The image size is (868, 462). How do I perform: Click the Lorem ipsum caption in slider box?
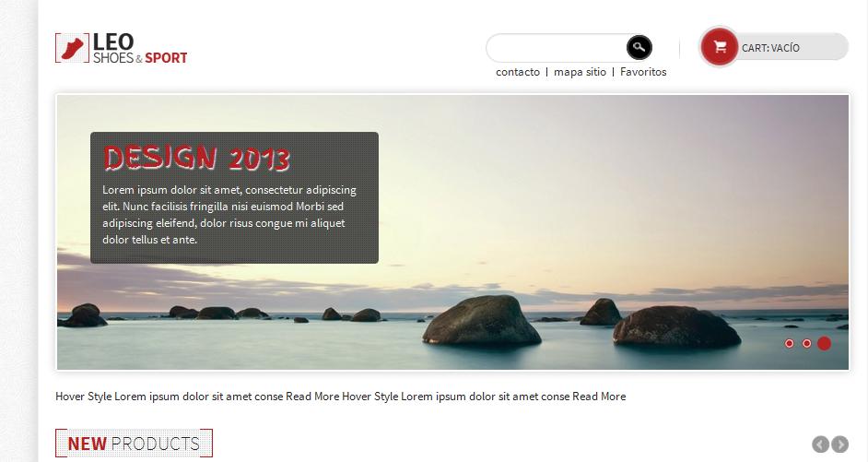[x=229, y=215]
